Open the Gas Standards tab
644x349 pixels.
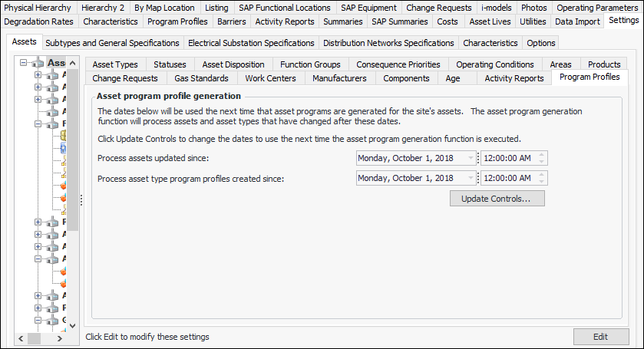(201, 77)
